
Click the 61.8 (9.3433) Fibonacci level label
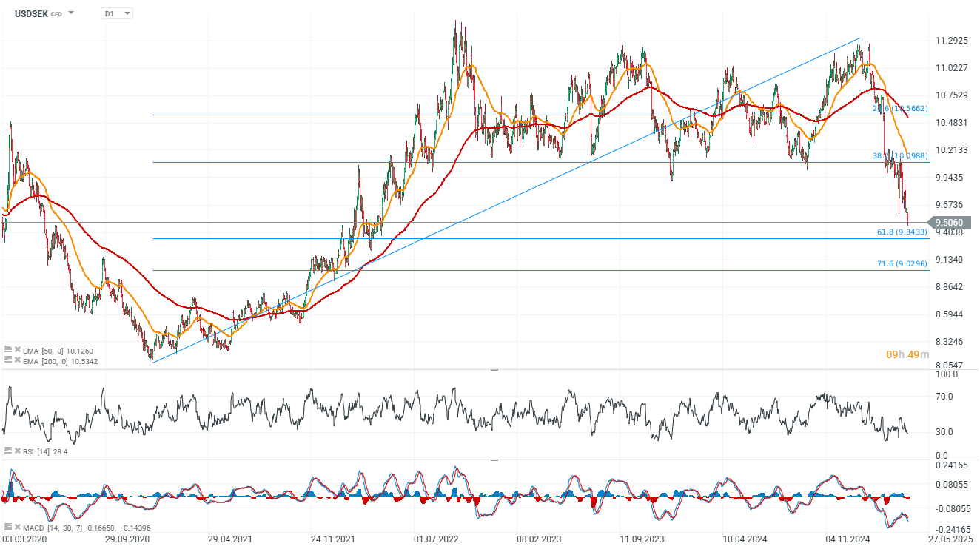pos(902,232)
